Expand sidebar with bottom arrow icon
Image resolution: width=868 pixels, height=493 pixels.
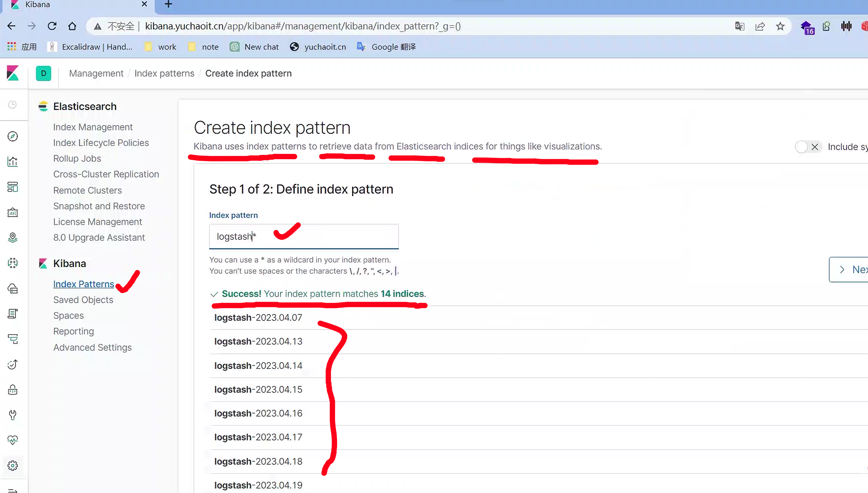tap(12, 490)
